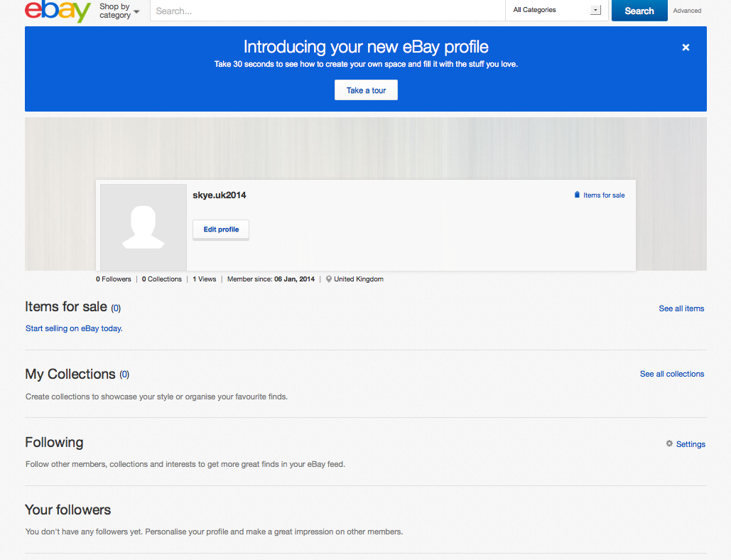The image size is (731, 560).
Task: Click the United Kingdom location text
Action: click(359, 279)
